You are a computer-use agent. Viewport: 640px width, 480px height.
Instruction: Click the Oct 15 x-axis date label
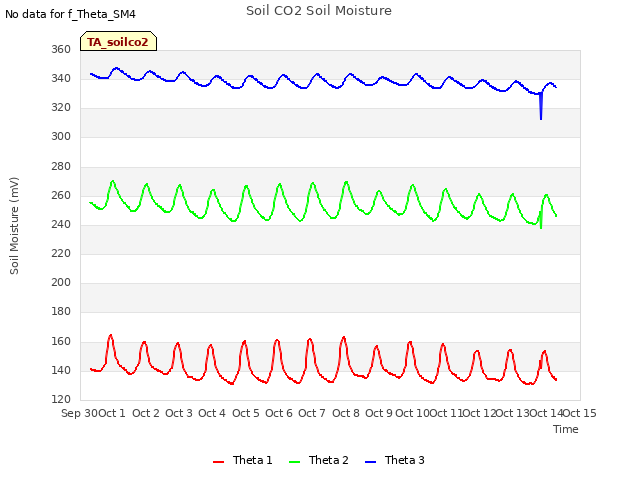580,413
